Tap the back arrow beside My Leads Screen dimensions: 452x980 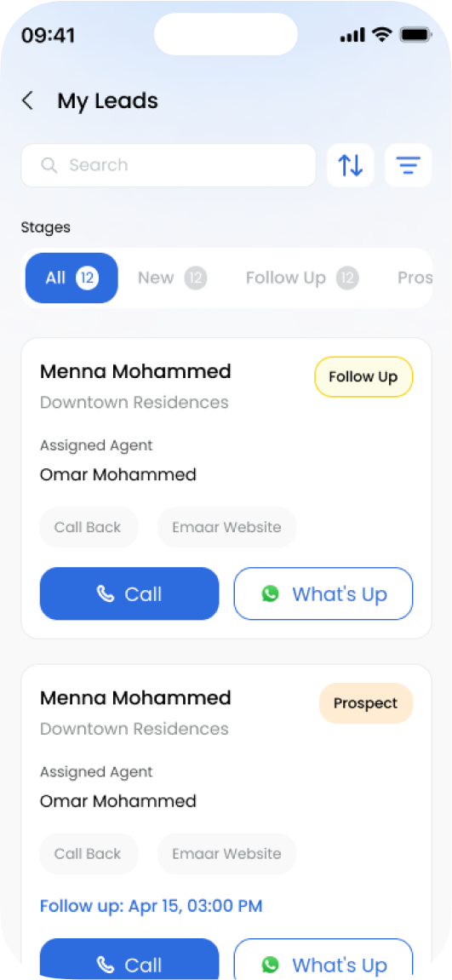tap(27, 100)
